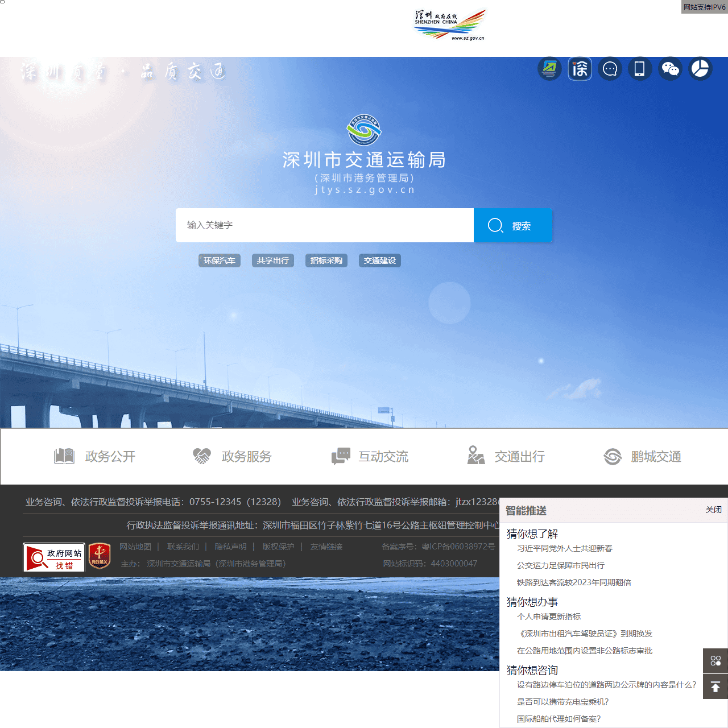
Task: Open 公交运力足保障市民出行 recommendation
Action: pos(561,565)
